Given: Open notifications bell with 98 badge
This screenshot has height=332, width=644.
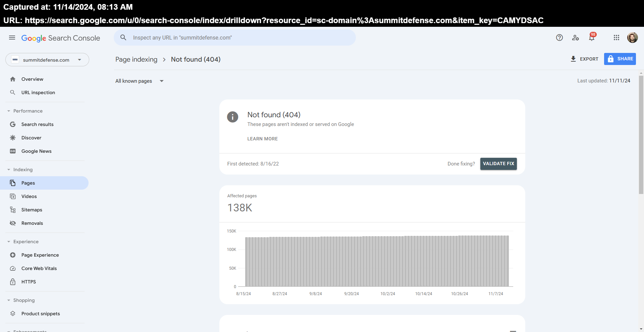Looking at the screenshot, I should click(x=592, y=37).
